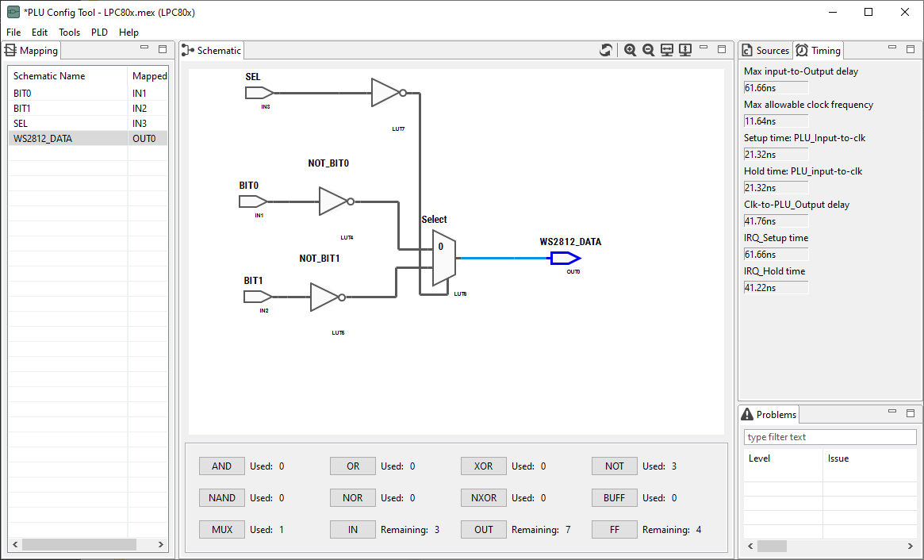
Task: Switch to the Sources tab
Action: [x=766, y=51]
